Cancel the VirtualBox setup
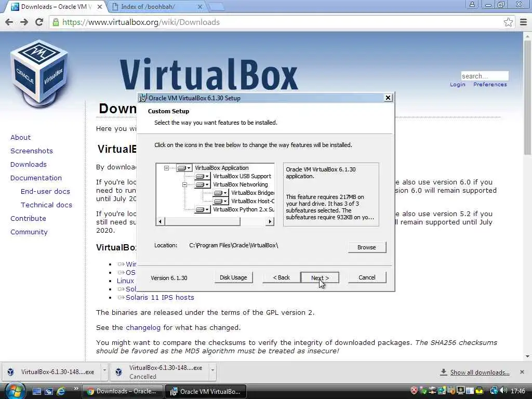 point(367,277)
